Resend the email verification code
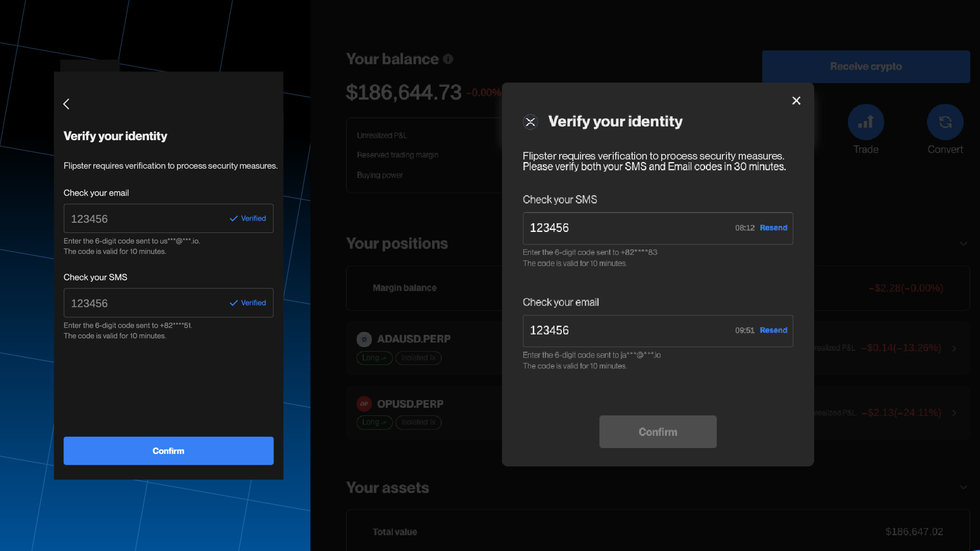 point(773,330)
